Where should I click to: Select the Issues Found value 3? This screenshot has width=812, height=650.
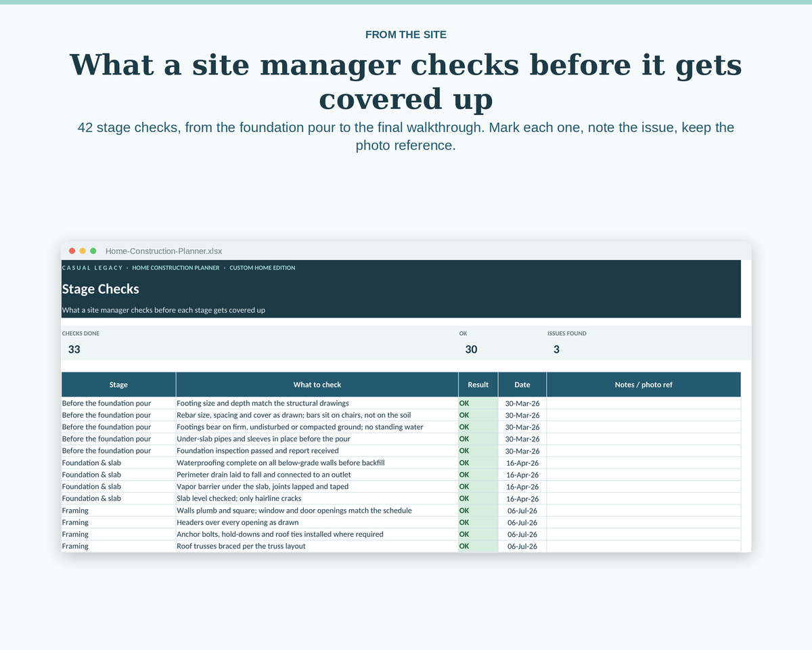[556, 349]
